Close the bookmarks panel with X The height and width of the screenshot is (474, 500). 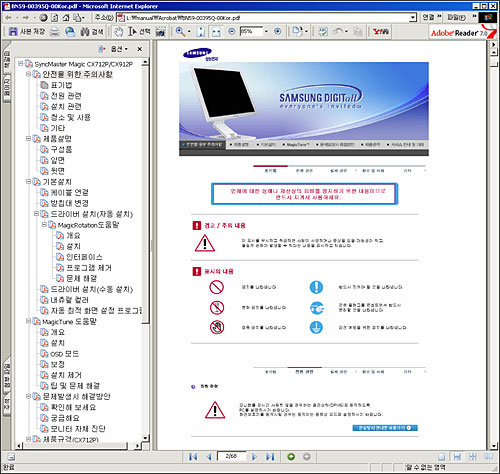[140, 49]
